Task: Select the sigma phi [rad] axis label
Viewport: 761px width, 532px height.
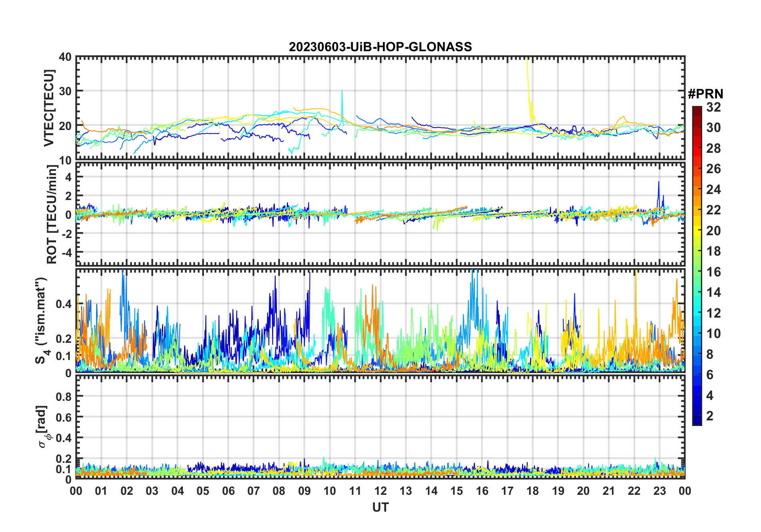Action: (x=42, y=427)
